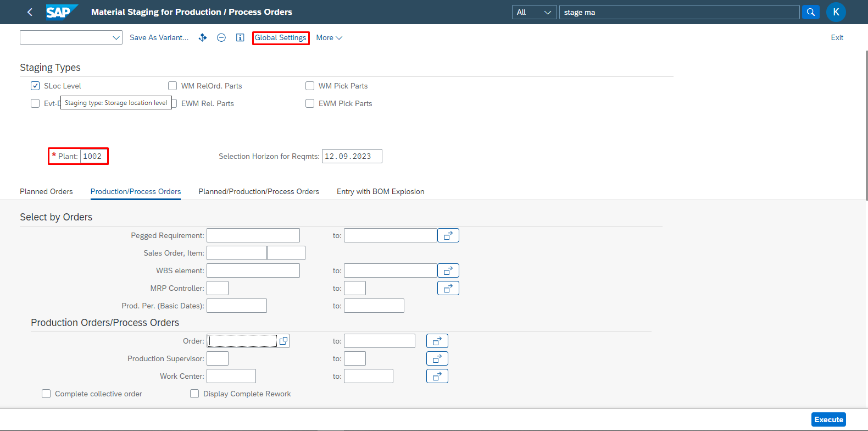Expand the All search scope dropdown
868x431 pixels.
tap(534, 12)
